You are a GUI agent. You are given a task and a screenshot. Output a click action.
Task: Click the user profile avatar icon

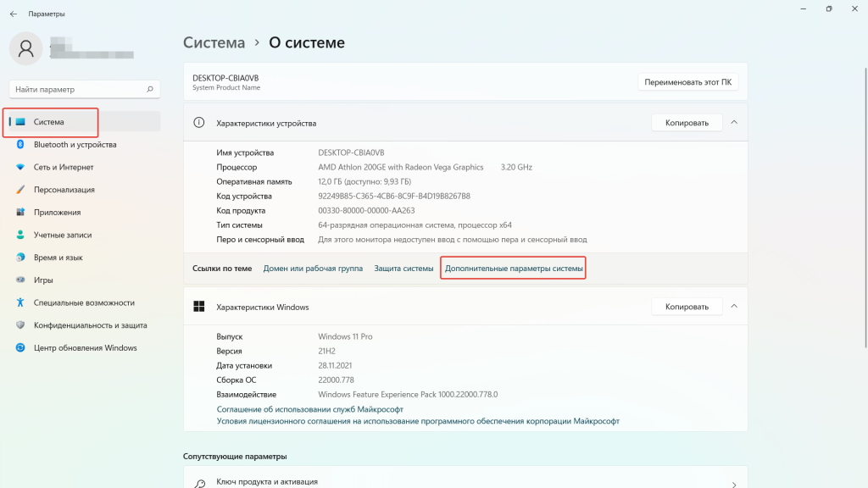point(26,48)
